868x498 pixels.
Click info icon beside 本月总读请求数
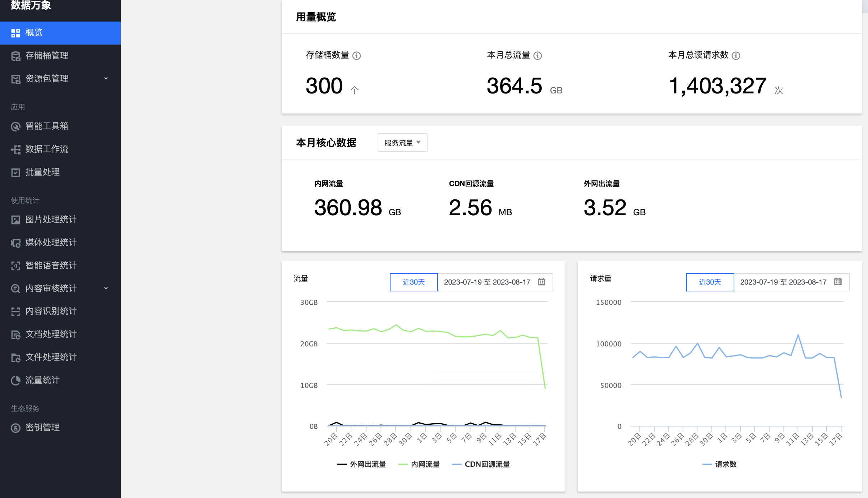(736, 56)
